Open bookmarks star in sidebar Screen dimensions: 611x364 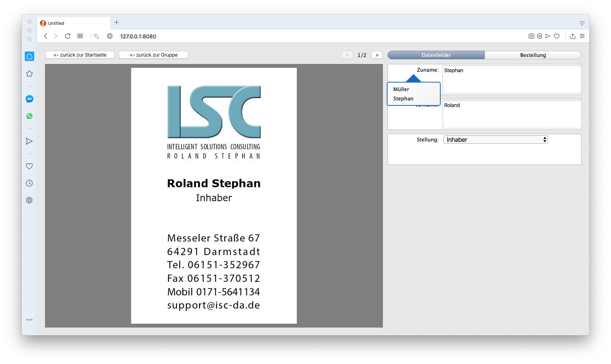pyautogui.click(x=29, y=74)
